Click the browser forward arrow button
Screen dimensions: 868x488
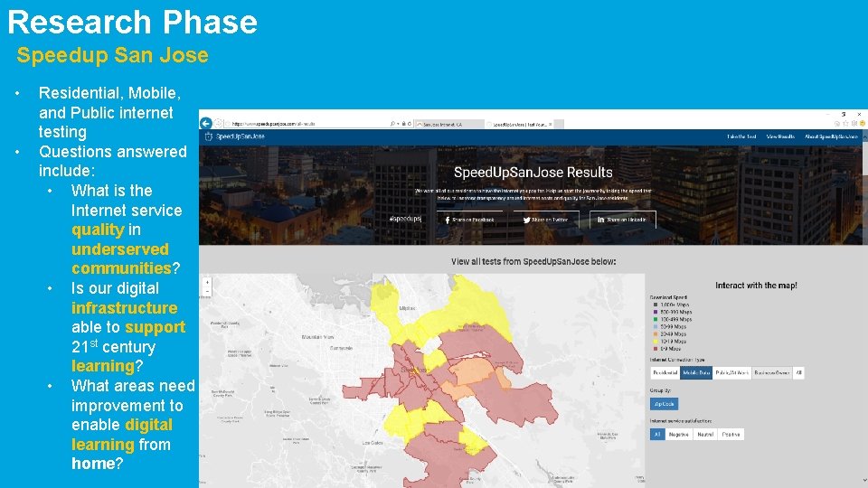point(218,124)
